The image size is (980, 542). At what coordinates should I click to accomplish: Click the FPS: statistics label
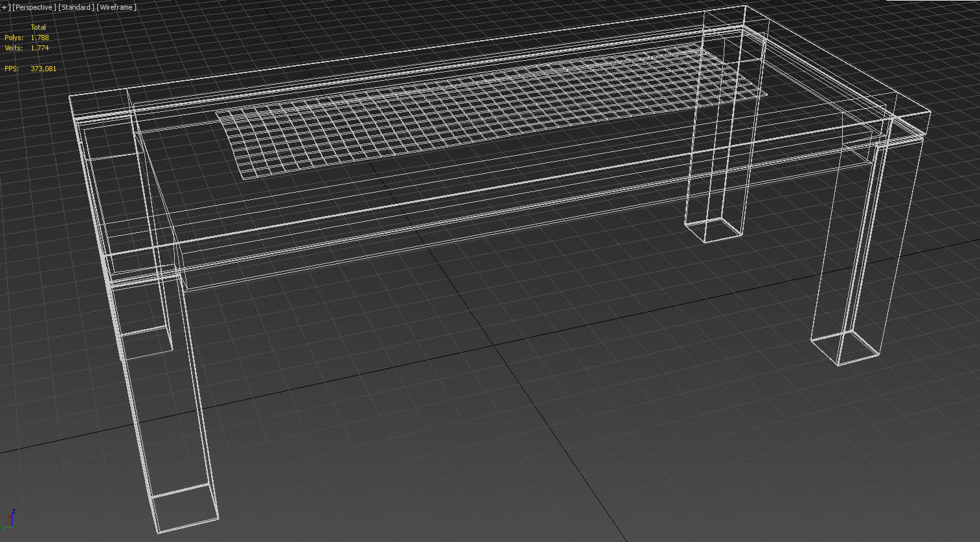(x=12, y=68)
